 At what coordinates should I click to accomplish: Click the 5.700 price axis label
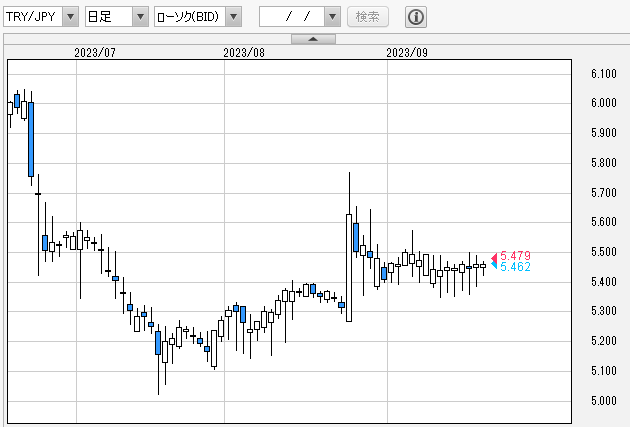tap(604, 193)
